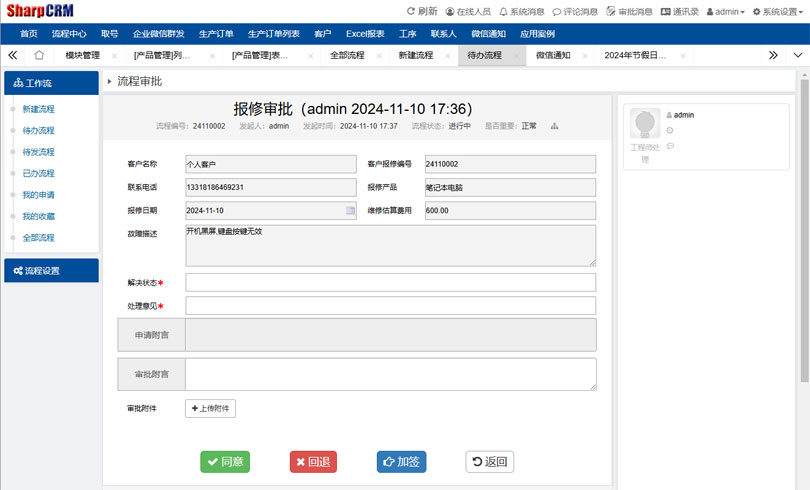Close the 待办流程 tab
This screenshot has width=810, height=490.
click(516, 56)
